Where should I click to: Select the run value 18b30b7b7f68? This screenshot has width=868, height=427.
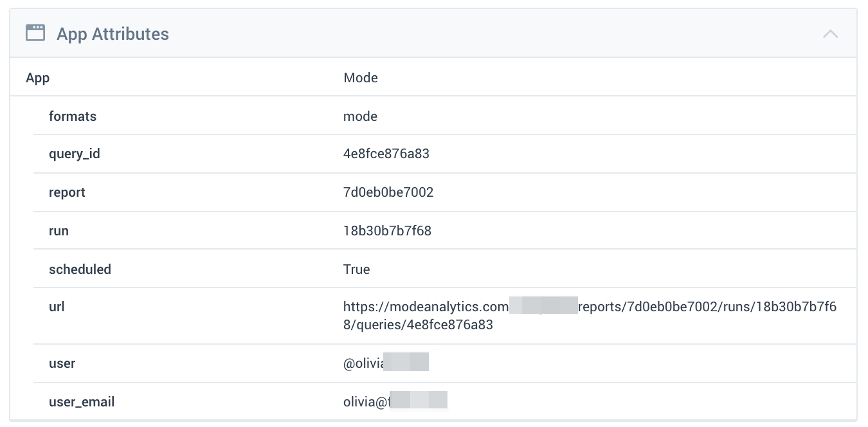[387, 230]
